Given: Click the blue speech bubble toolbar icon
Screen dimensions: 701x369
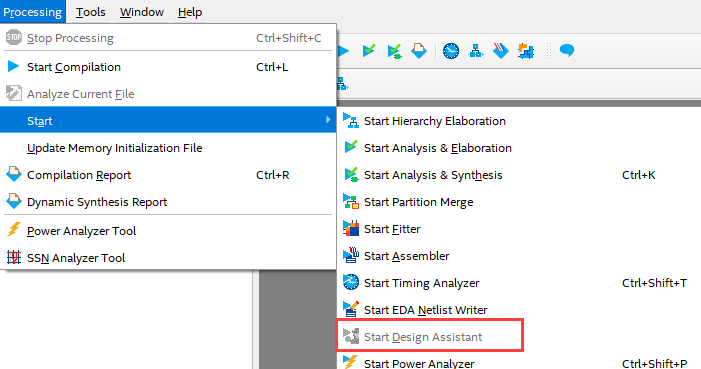Looking at the screenshot, I should (566, 50).
